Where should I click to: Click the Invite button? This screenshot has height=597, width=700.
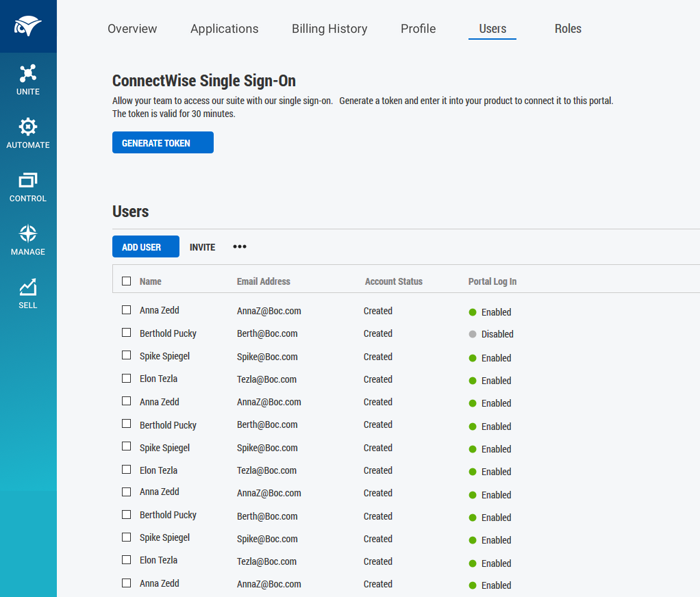tap(202, 247)
